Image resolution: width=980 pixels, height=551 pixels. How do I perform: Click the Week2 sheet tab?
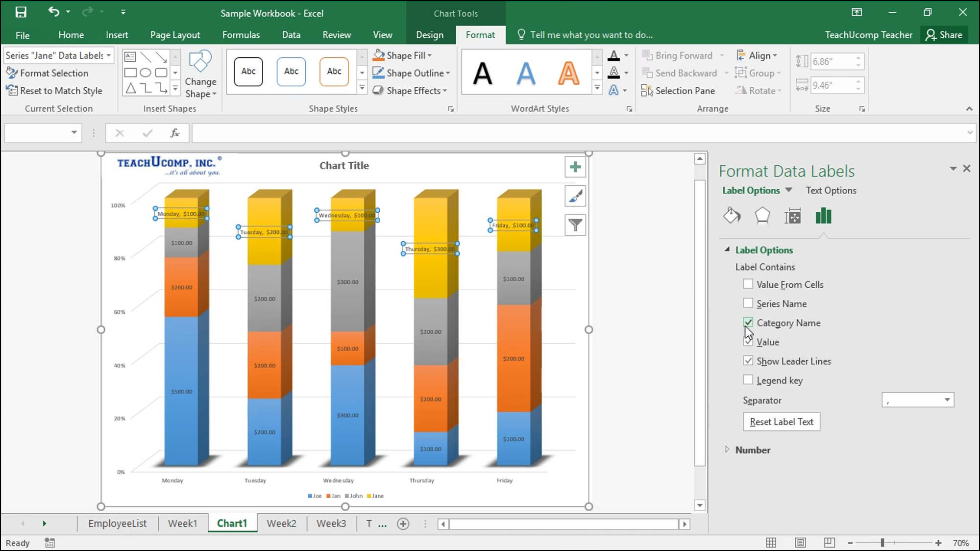[x=281, y=524]
